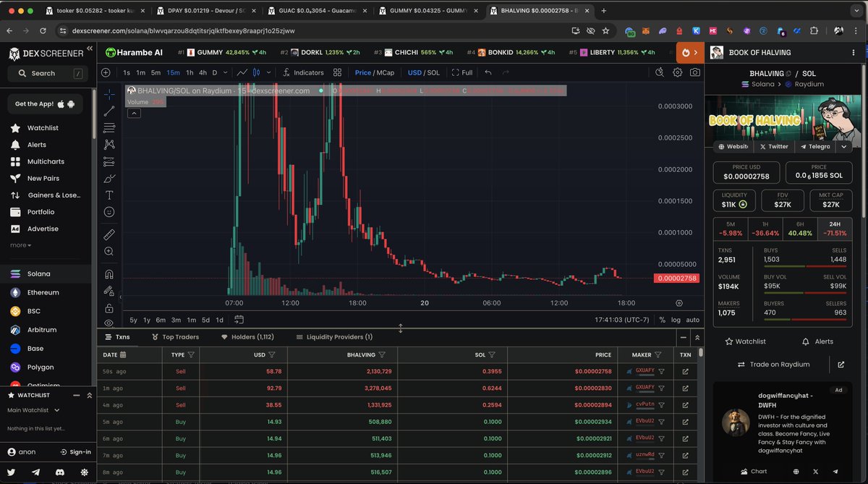The image size is (868, 484).
Task: Take a chart snapshot camera icon
Action: 695,72
